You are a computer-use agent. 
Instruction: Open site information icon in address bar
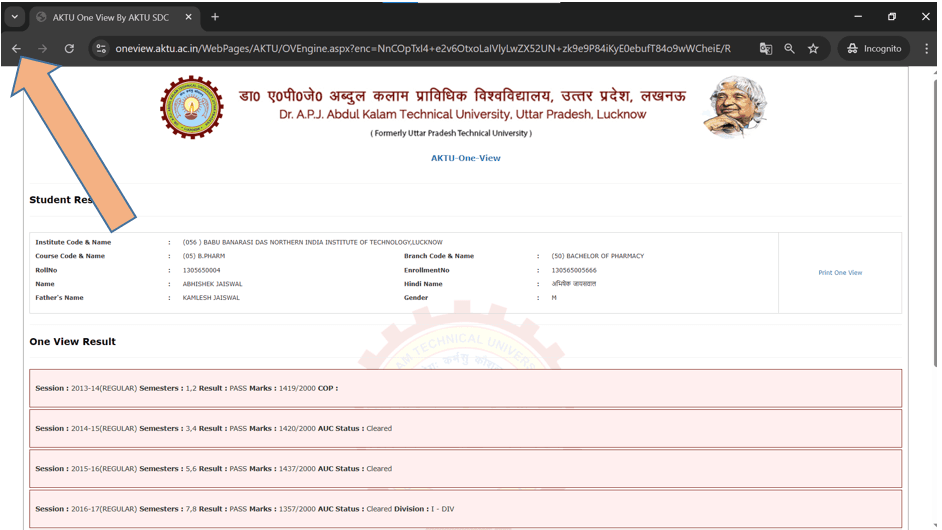(101, 49)
